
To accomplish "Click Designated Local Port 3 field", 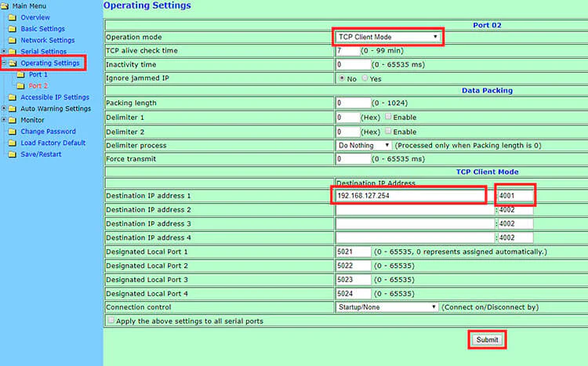I will tap(354, 280).
